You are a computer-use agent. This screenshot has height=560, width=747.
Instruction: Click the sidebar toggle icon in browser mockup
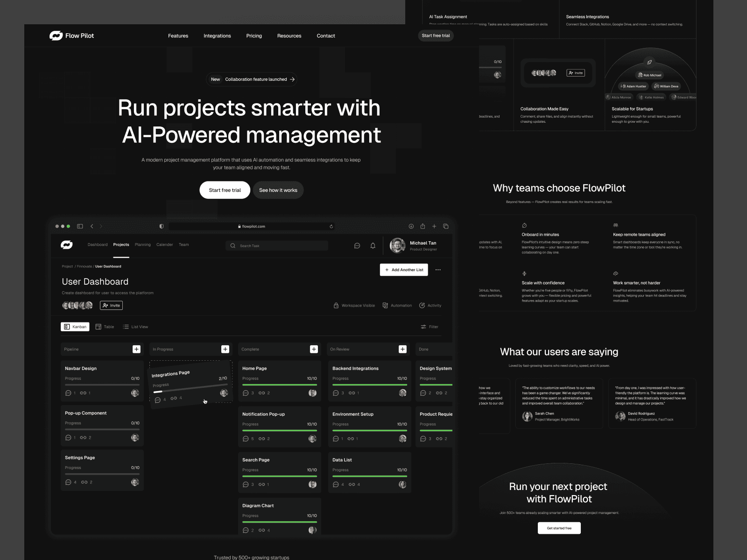pos(80,226)
